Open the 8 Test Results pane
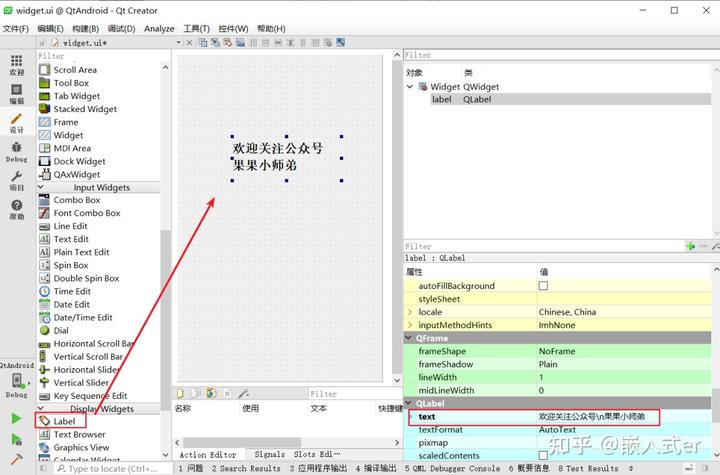Viewport: 720px width, 475px height. pyautogui.click(x=588, y=468)
